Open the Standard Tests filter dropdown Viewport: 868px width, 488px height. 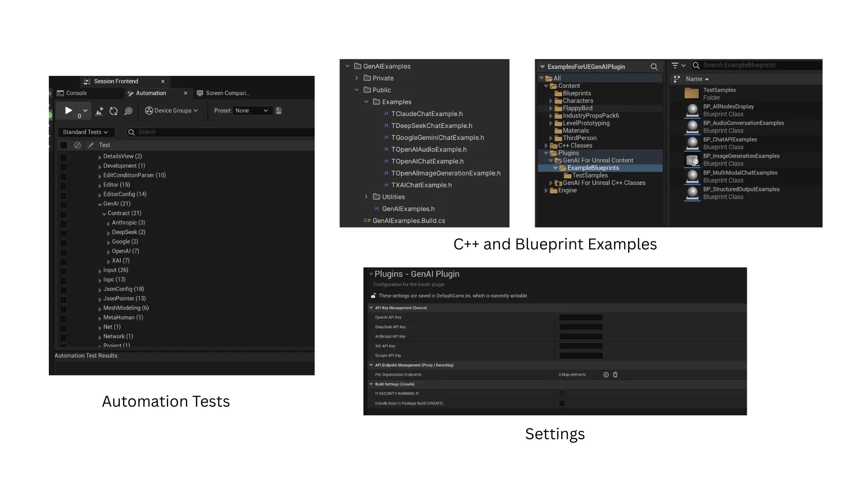click(x=85, y=132)
